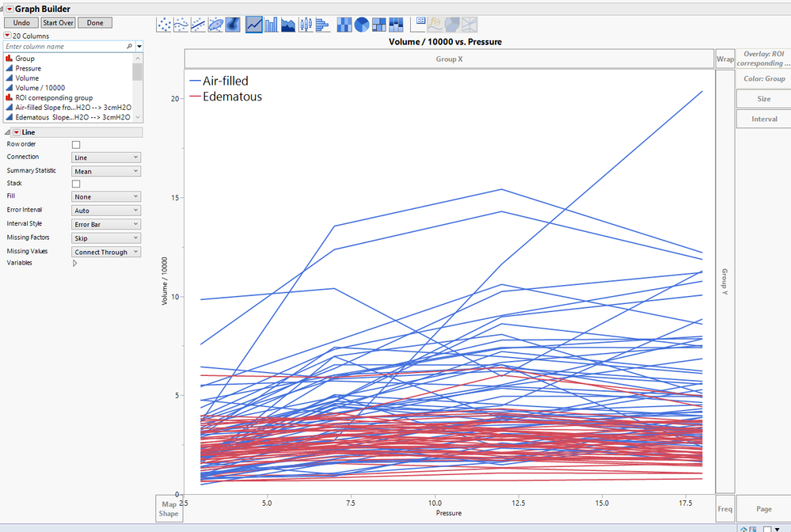Select the Pressure column in the list
Image resolution: width=791 pixels, height=532 pixels.
point(27,67)
